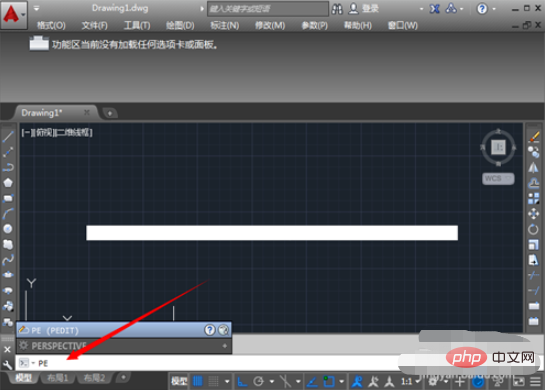Open Autodesk Exchange Apps X icon

pyautogui.click(x=434, y=9)
